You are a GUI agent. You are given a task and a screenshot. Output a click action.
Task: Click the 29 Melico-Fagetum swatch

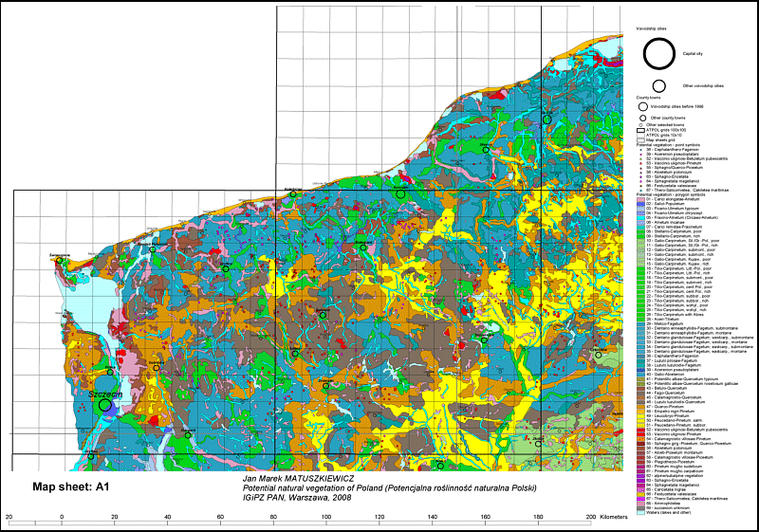coord(641,323)
